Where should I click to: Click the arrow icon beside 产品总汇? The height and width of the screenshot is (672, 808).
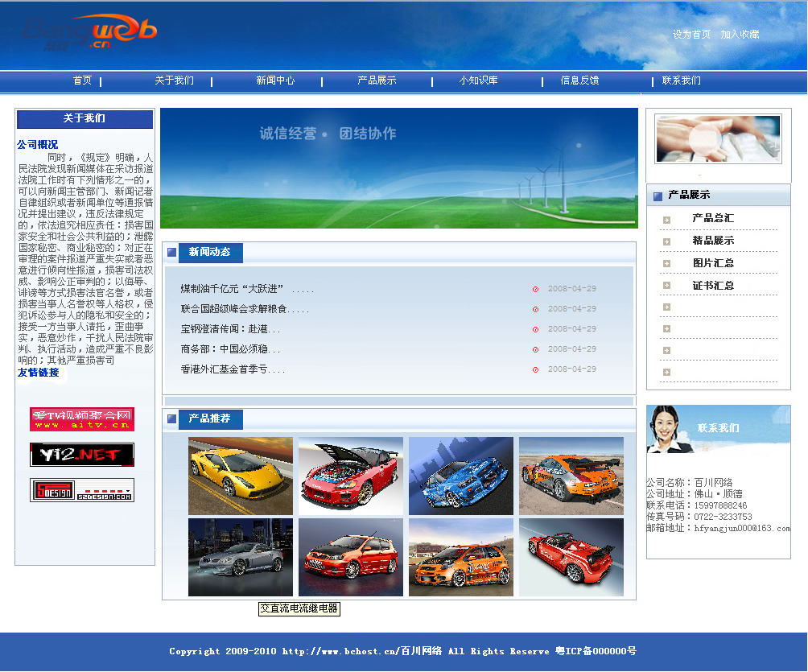[x=666, y=219]
